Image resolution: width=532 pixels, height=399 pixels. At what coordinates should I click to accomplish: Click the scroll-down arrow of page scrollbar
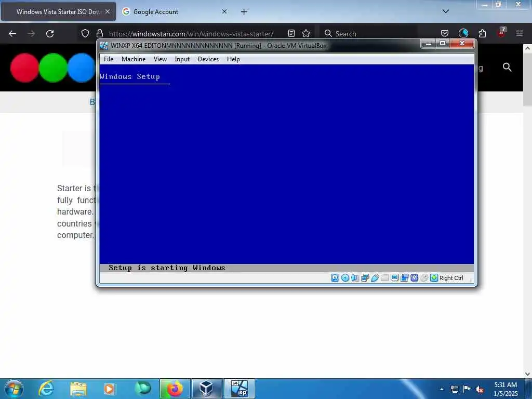coord(527,374)
